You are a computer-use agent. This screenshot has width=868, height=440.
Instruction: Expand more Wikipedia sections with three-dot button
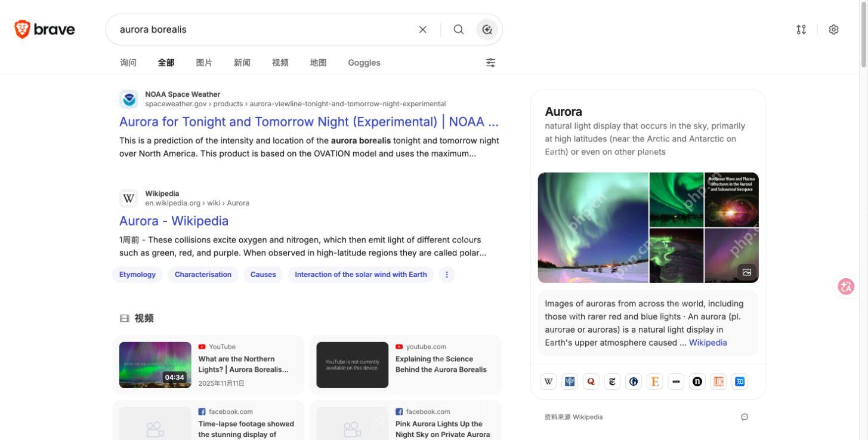[x=447, y=275]
